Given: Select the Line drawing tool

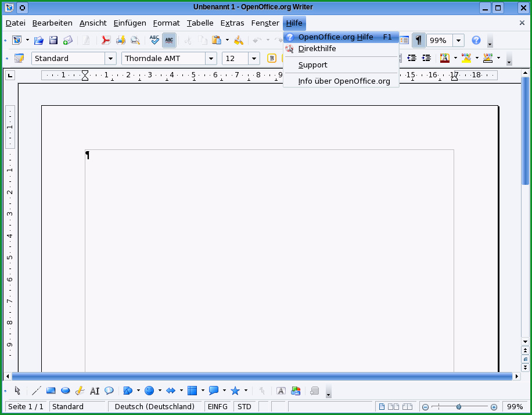Looking at the screenshot, I should coord(37,391).
